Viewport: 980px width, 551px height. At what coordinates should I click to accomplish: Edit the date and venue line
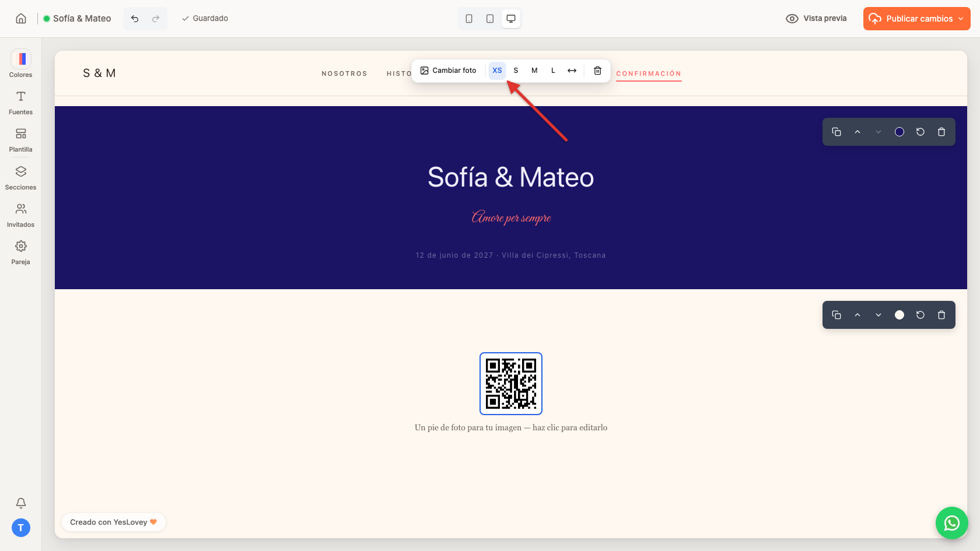coord(511,255)
